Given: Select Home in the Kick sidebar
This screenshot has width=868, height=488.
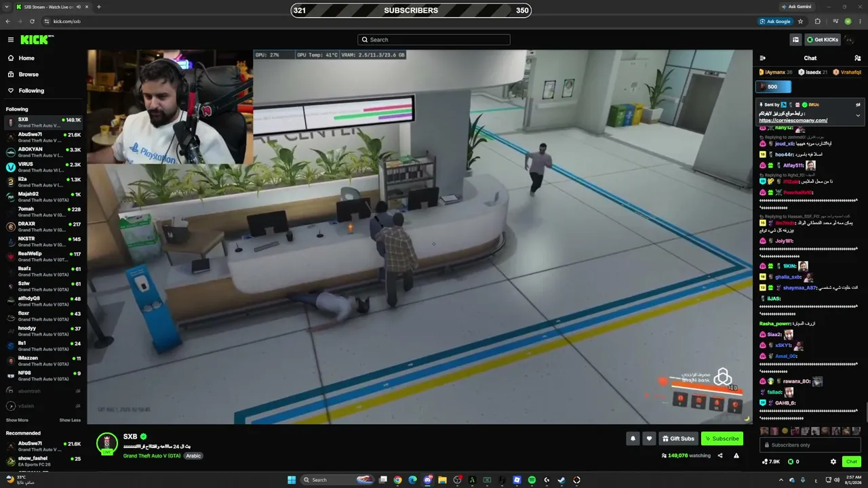Looking at the screenshot, I should [43, 58].
